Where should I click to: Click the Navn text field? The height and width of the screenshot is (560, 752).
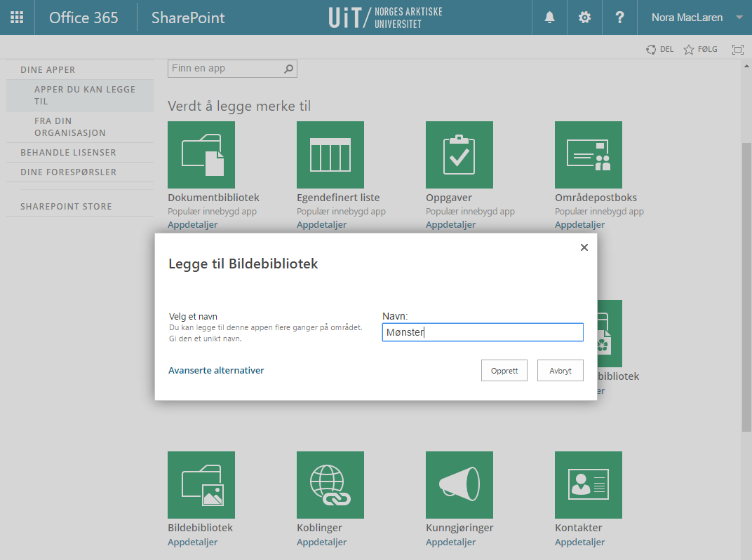tap(483, 332)
